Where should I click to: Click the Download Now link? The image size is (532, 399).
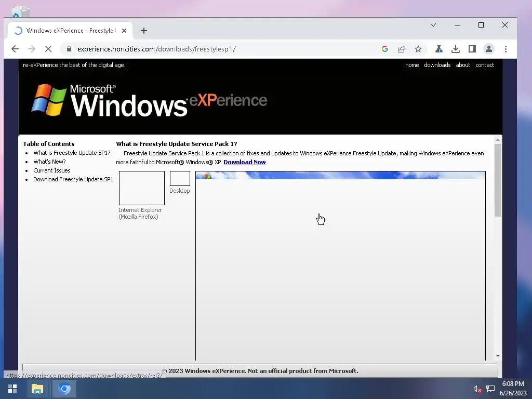244,162
